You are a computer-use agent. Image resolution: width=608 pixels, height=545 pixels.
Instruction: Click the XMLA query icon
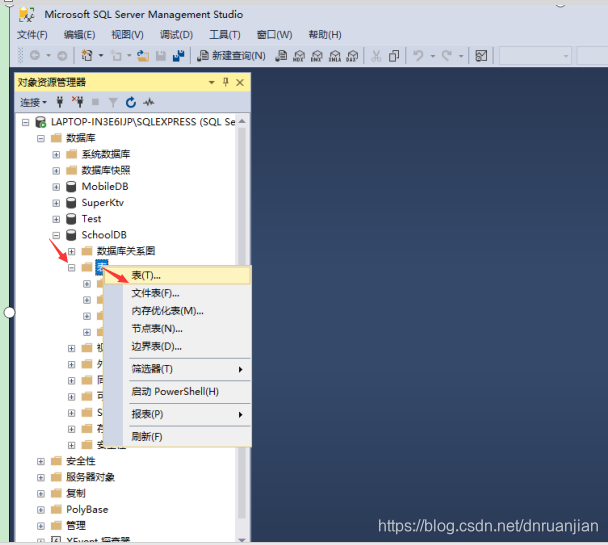(x=335, y=56)
